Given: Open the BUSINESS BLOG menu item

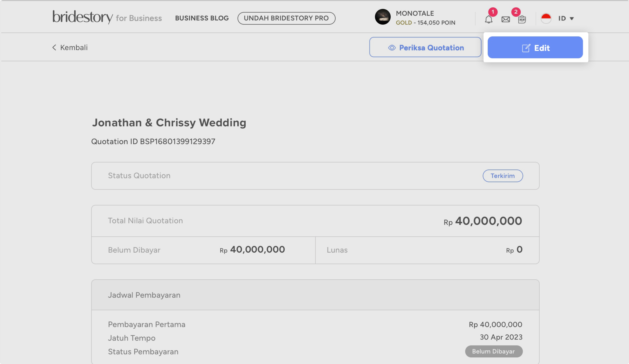Looking at the screenshot, I should coord(202,18).
